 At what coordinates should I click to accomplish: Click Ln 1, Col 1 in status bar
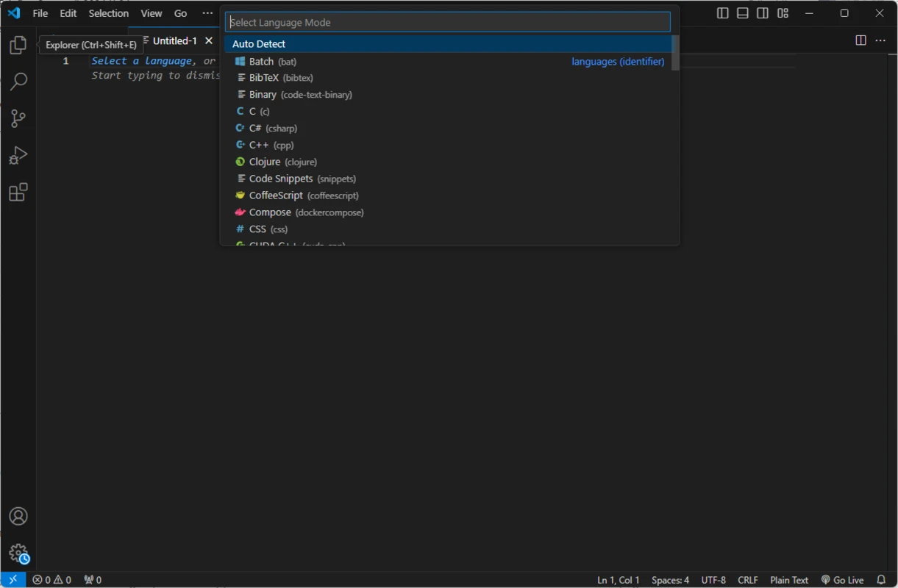(619, 580)
